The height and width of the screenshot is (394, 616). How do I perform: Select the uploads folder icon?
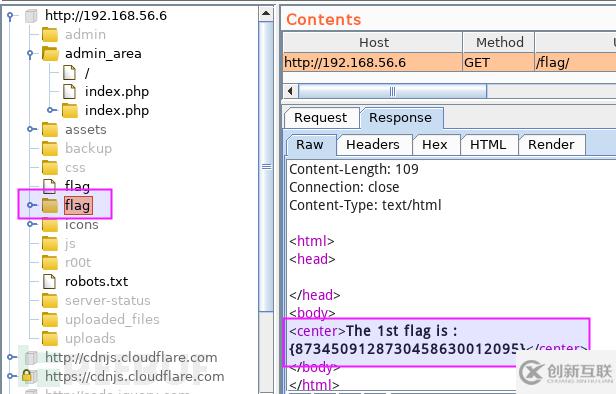pyautogui.click(x=50, y=338)
